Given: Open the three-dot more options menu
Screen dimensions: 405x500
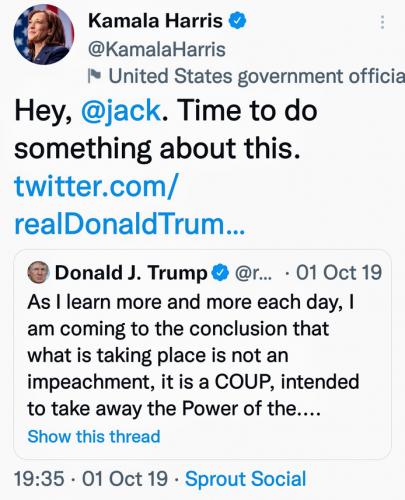Looking at the screenshot, I should [382, 22].
